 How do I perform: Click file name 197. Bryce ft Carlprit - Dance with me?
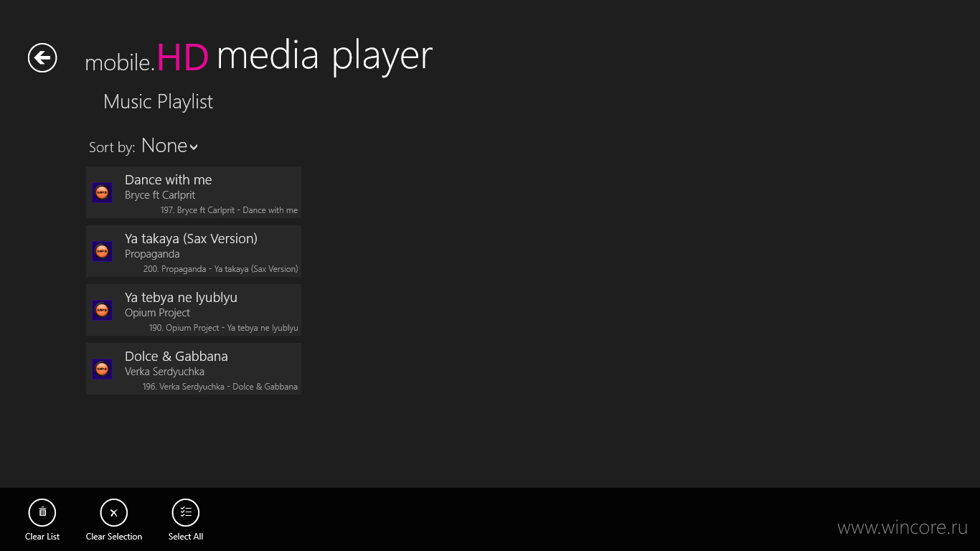coord(229,210)
